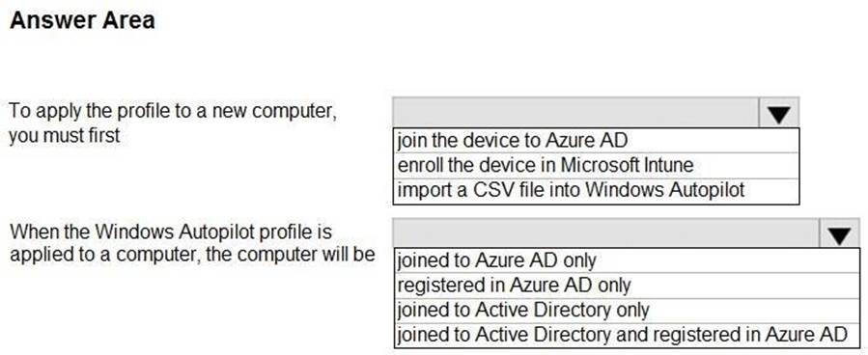Select 'joined to Active Directory and registered in Azure AD'
Viewport: 868px width, 355px height.
click(x=627, y=335)
